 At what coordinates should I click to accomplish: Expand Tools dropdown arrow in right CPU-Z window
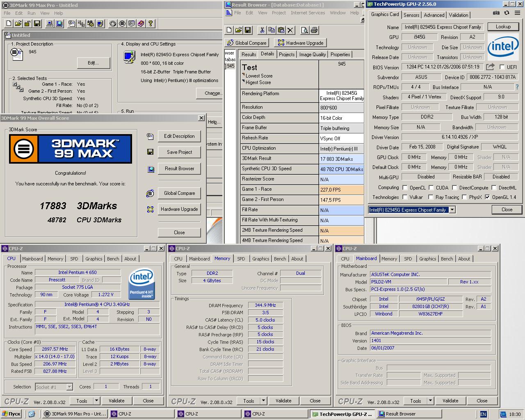click(431, 401)
